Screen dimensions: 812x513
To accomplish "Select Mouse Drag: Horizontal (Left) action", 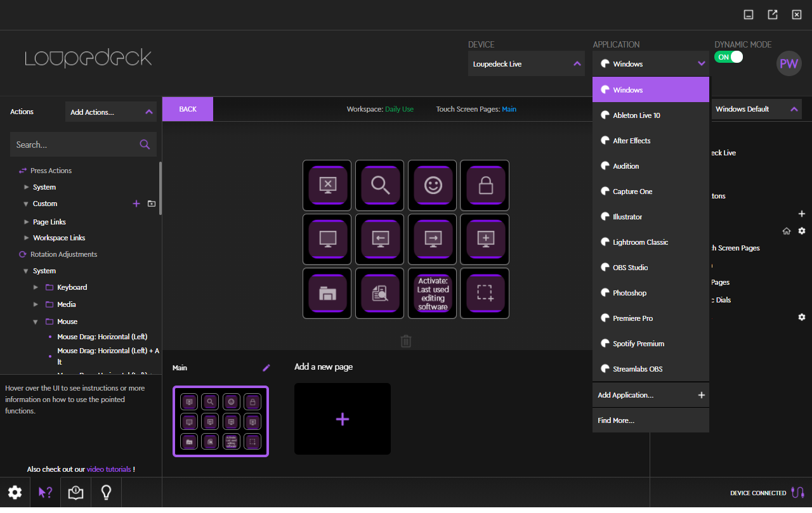I will tap(102, 337).
